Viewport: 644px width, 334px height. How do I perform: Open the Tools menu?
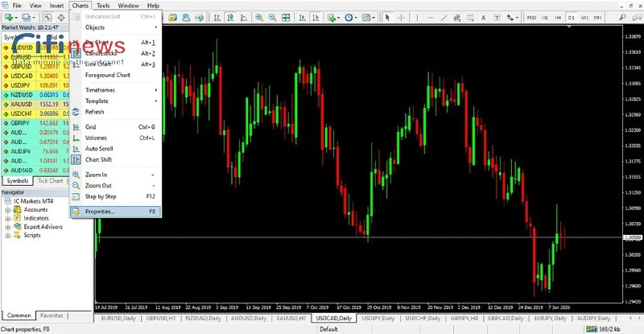[103, 6]
